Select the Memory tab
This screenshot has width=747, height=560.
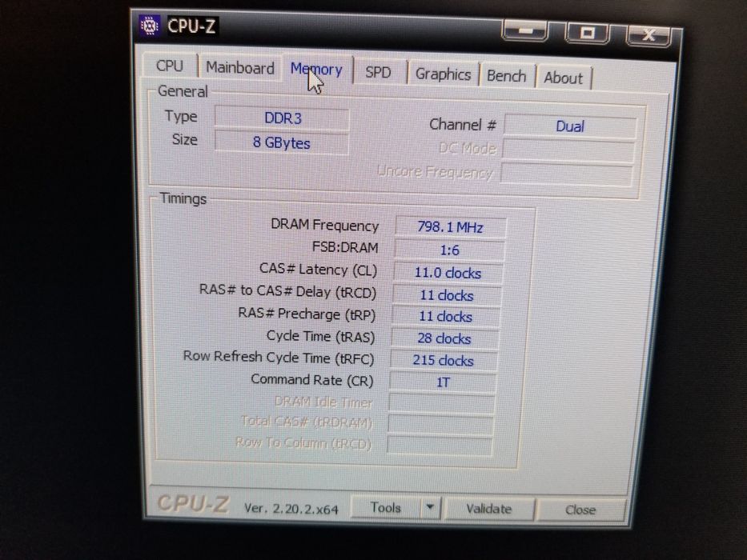[316, 70]
